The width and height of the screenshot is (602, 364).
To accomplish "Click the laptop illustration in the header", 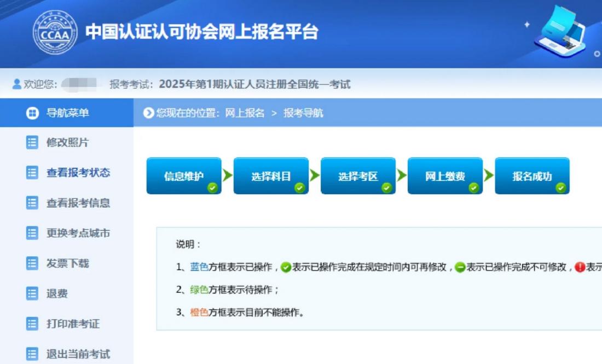I will 560,32.
